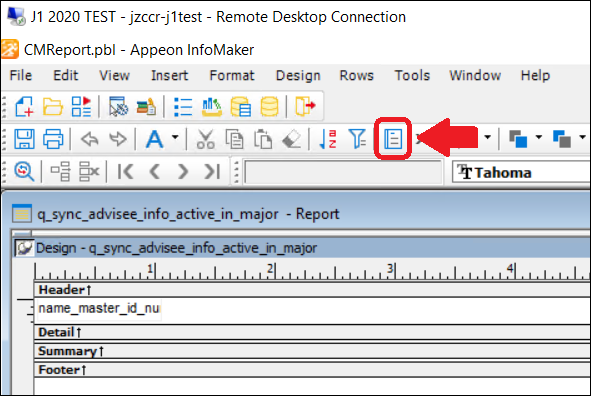
Task: Select the Summary band bar
Action: click(312, 351)
